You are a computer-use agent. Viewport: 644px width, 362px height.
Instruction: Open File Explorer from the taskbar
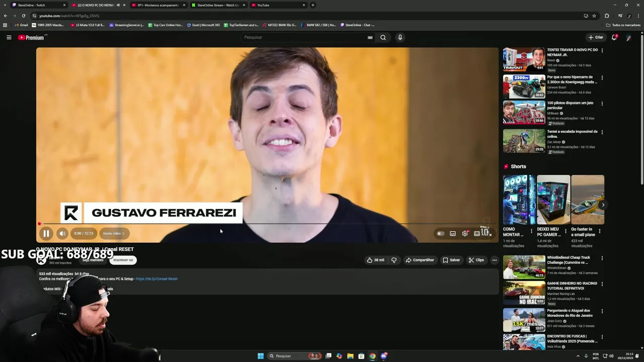350,356
